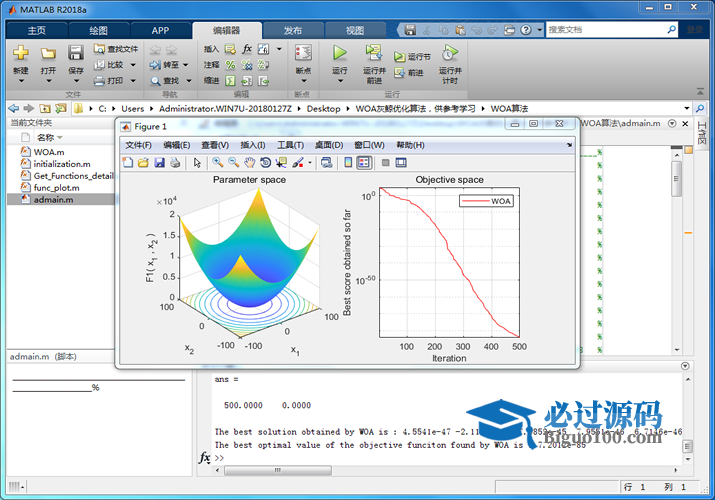Image resolution: width=715 pixels, height=500 pixels.
Task: Click the command window prompt line
Action: [x=447, y=458]
